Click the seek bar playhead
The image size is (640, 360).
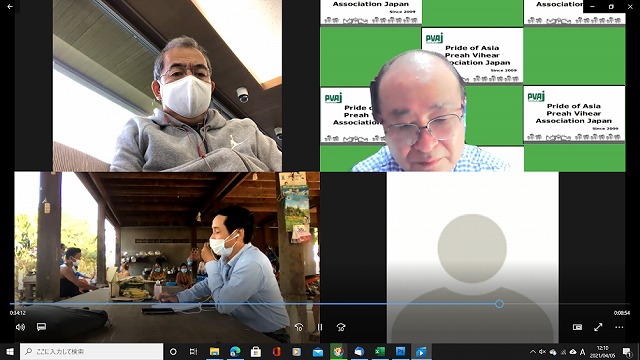499,304
